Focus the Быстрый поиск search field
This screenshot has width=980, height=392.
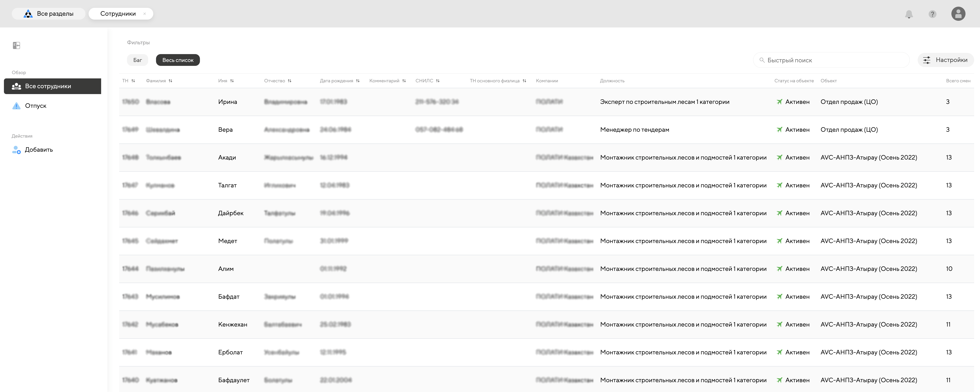click(x=831, y=60)
